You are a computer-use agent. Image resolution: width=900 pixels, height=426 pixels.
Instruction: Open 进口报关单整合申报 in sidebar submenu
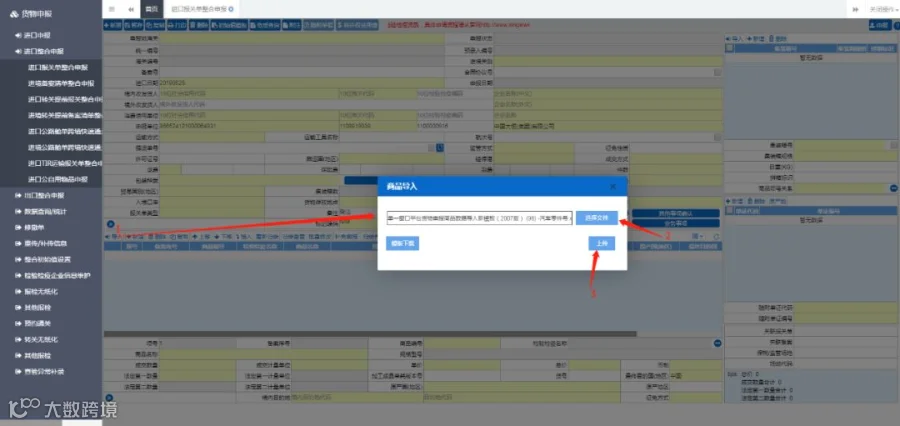(x=57, y=67)
